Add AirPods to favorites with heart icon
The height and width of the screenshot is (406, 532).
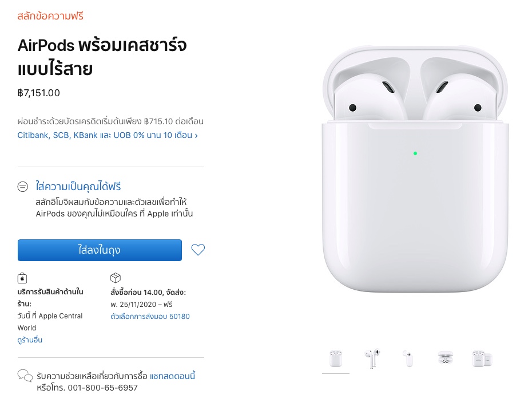coord(198,250)
